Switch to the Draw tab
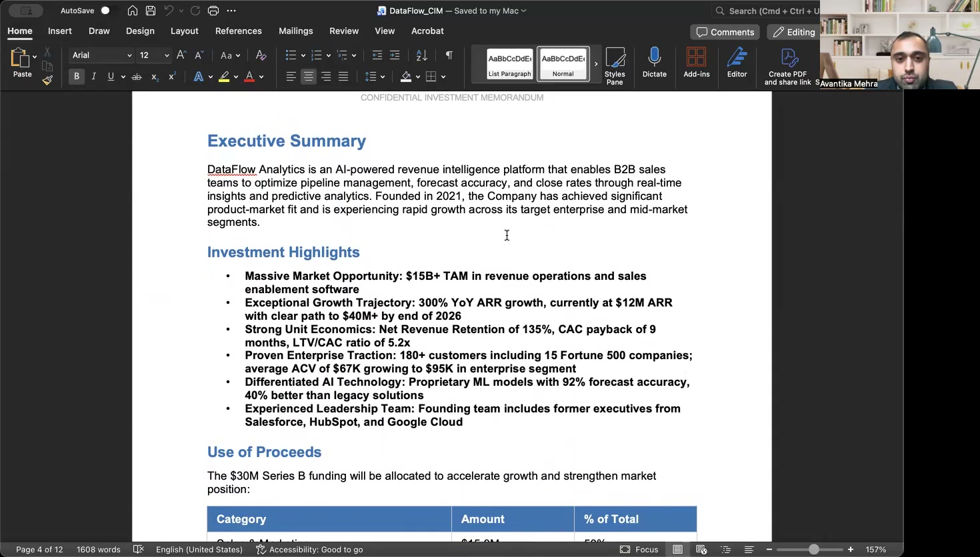The width and height of the screenshot is (980, 557). 99,31
